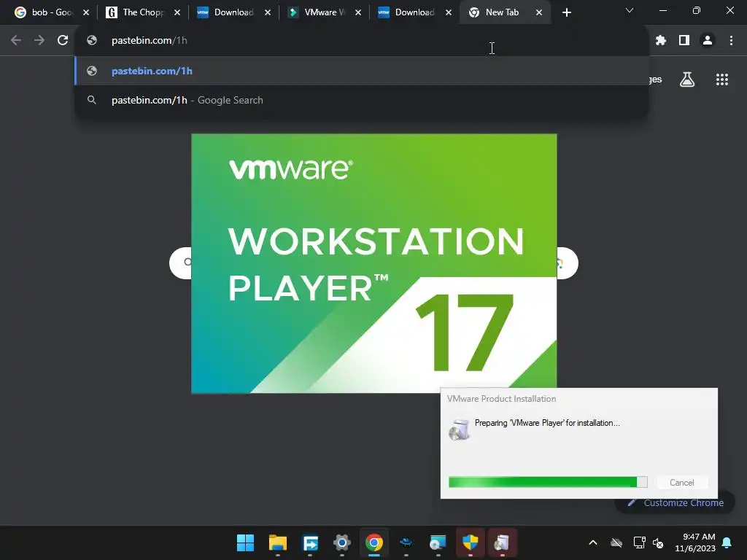Image resolution: width=747 pixels, height=560 pixels.
Task: Open the UAC shield app on taskbar
Action: click(x=471, y=542)
